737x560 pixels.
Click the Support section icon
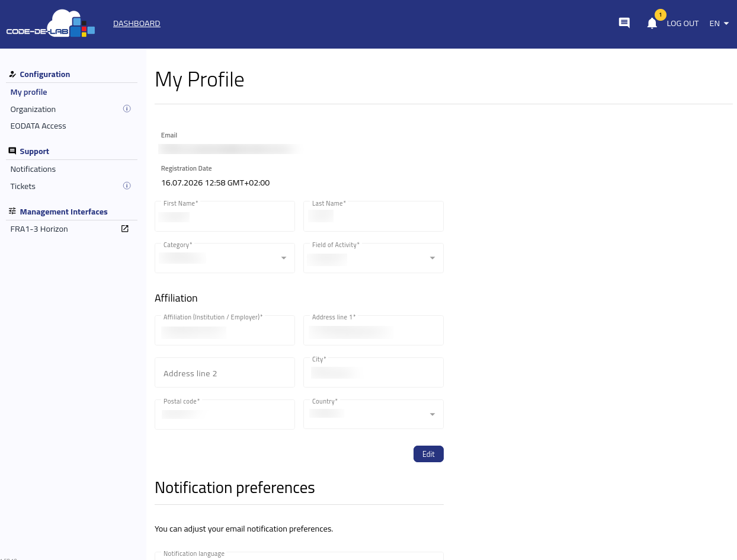[x=12, y=151]
